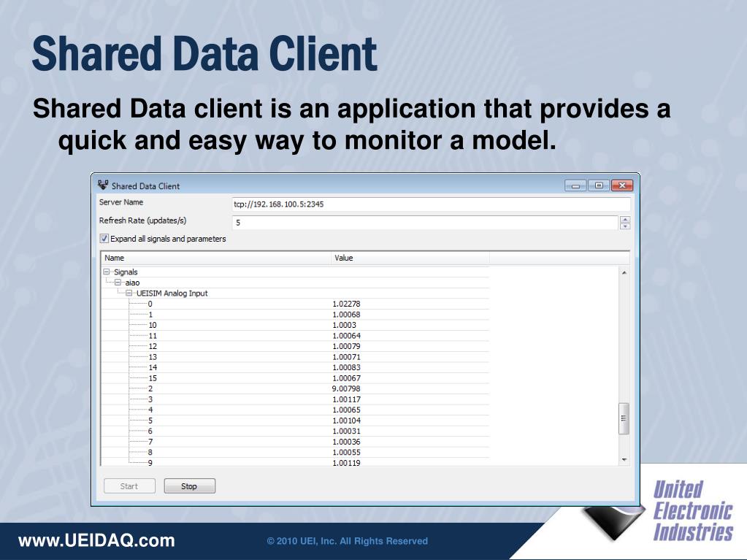Click the Start button
This screenshot has width=747, height=560.
tap(129, 486)
